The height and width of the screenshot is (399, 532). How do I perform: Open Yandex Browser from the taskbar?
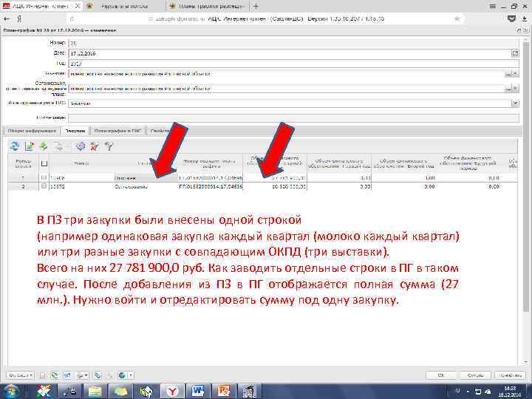(x=172, y=392)
